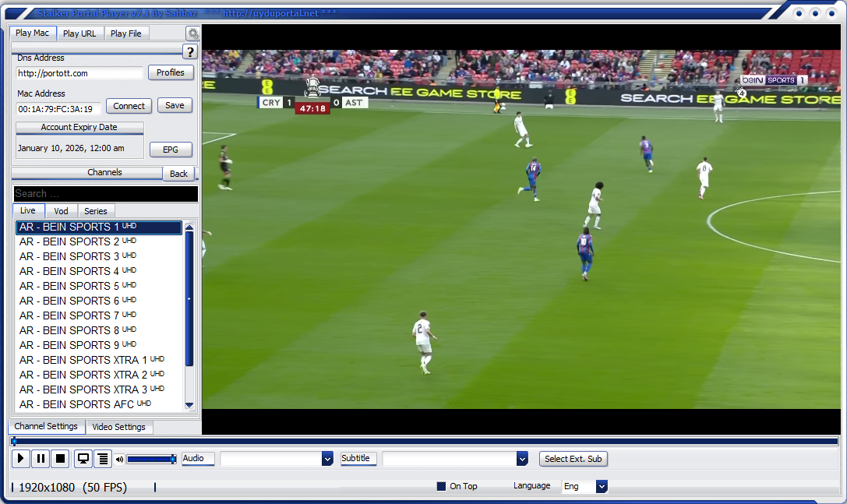Click the Select Ext. Sub button
847x504 pixels.
[573, 459]
